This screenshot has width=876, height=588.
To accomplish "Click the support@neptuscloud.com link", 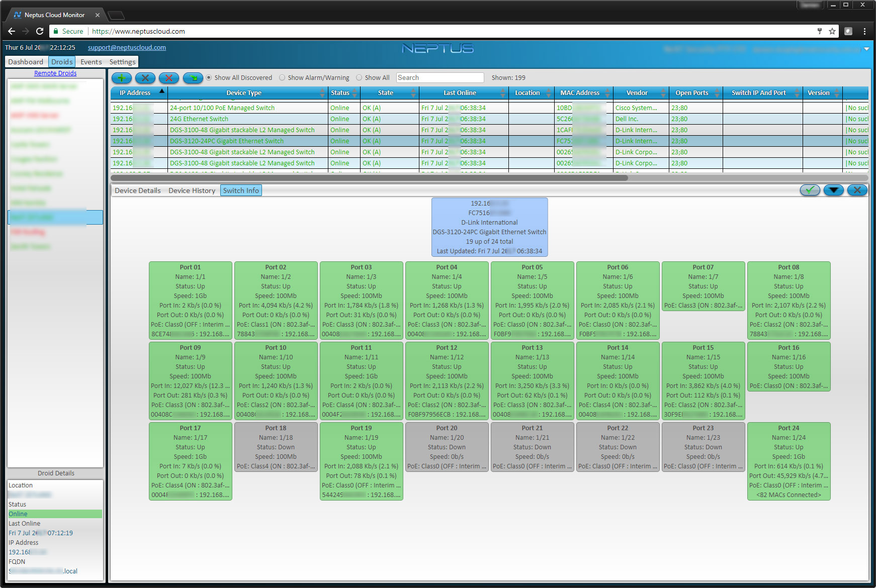I will 127,48.
